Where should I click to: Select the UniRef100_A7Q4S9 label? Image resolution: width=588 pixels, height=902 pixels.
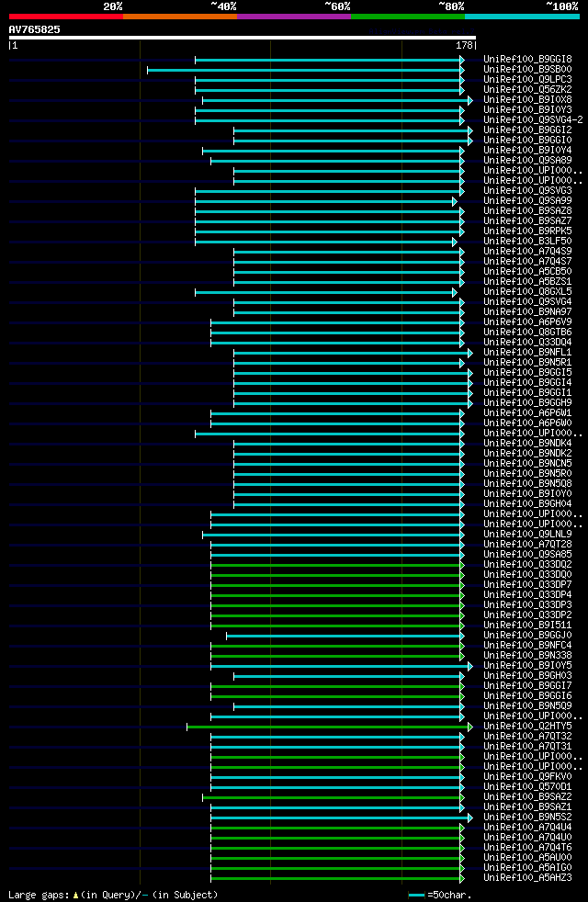pyautogui.click(x=527, y=252)
